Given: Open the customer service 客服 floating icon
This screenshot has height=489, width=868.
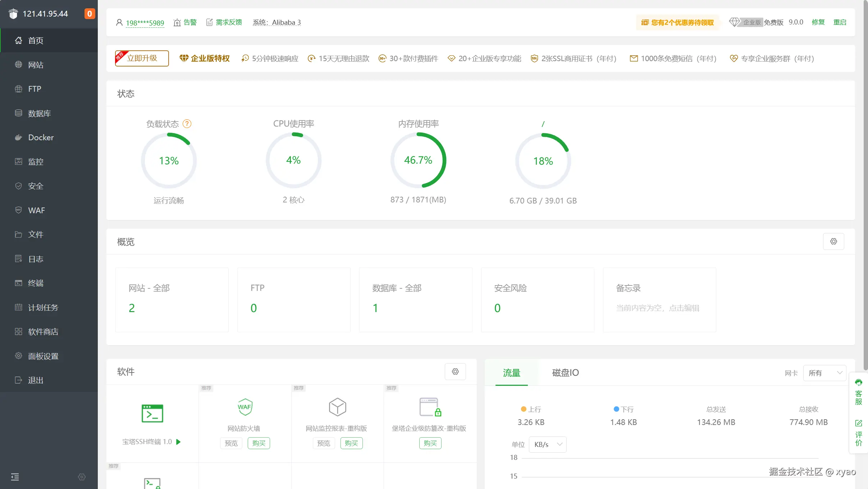Looking at the screenshot, I should (x=858, y=392).
